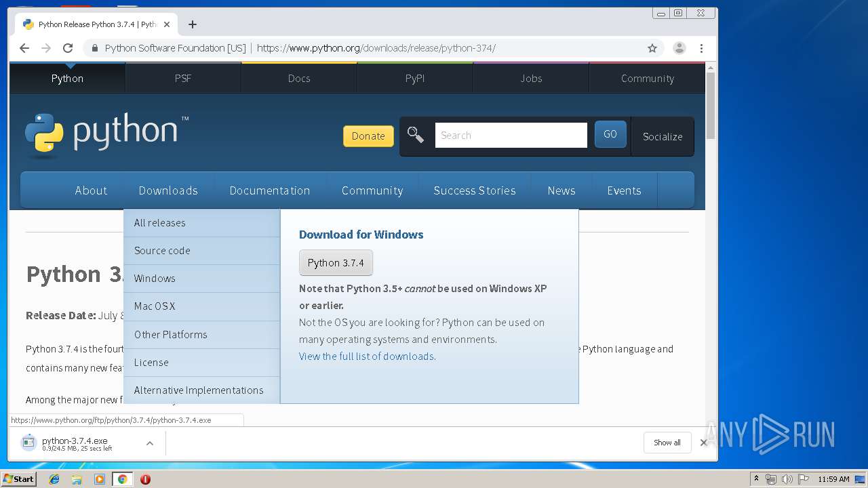The image size is (868, 488).
Task: Click the GO search button
Action: pyautogui.click(x=610, y=134)
